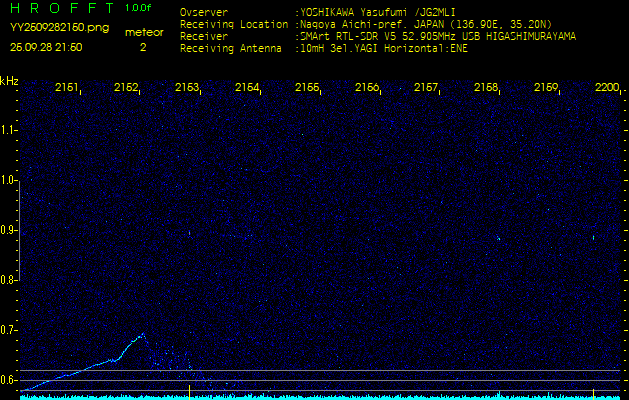Click the 0.6 frequency axis label
The width and height of the screenshot is (629, 400).
[x=9, y=379]
